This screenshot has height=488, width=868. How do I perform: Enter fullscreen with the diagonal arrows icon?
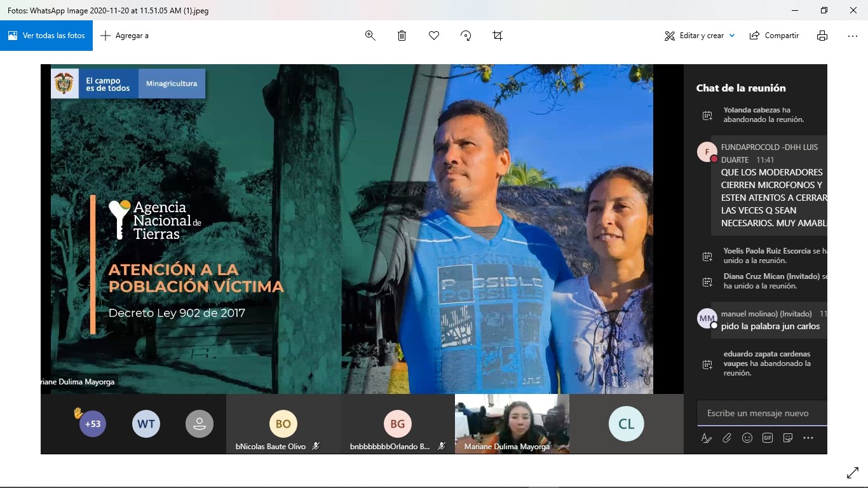[x=853, y=473]
